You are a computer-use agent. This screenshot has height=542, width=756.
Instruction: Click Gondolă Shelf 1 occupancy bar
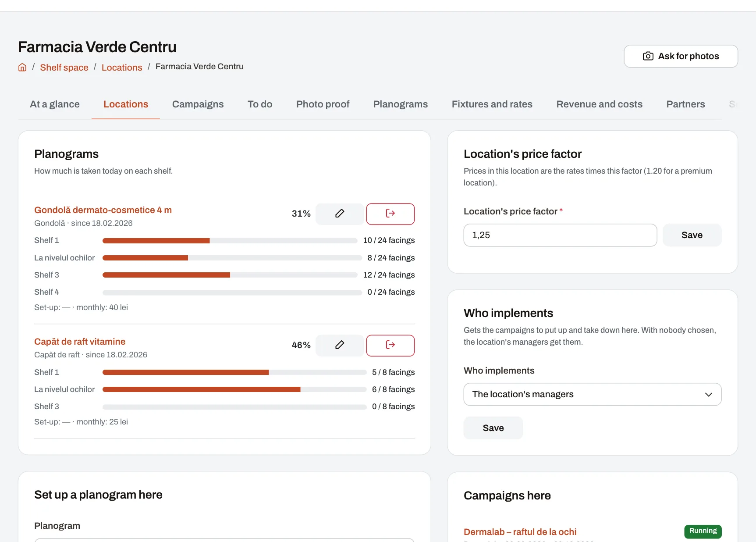pos(230,241)
